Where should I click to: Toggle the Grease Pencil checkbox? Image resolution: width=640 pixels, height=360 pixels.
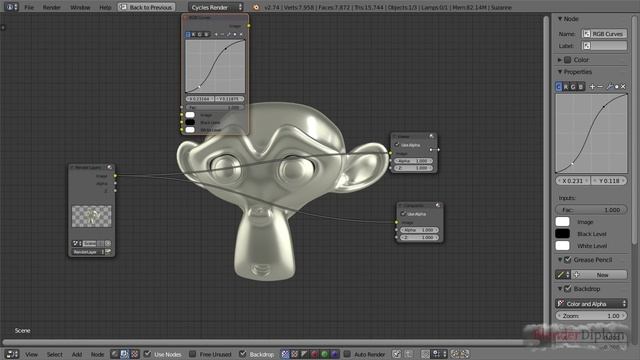coord(567,260)
